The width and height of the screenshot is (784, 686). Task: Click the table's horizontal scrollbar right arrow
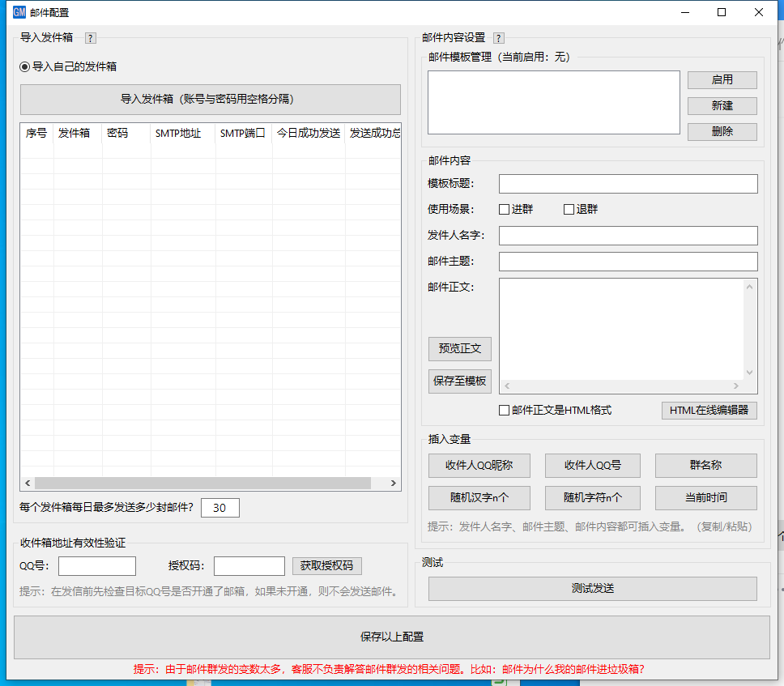tap(394, 483)
